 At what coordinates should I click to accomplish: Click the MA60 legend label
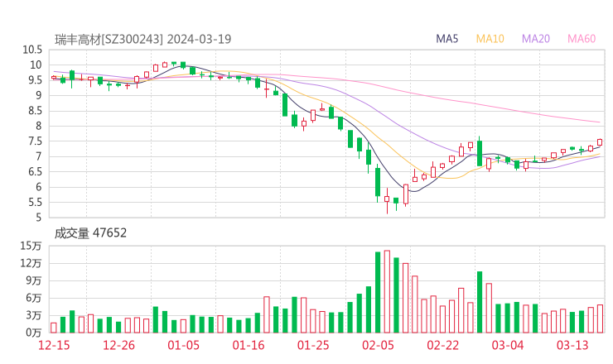coord(582,39)
